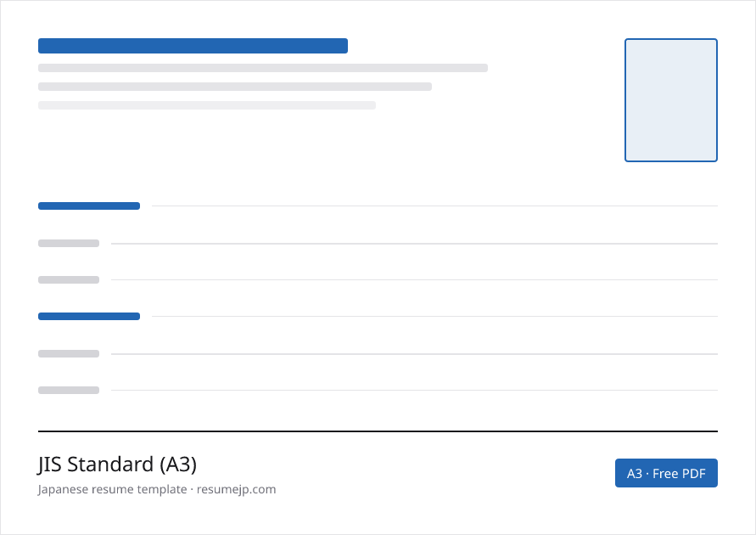Click the A3 · Free PDF button
Viewport: 756px width, 535px height.
[x=666, y=473]
